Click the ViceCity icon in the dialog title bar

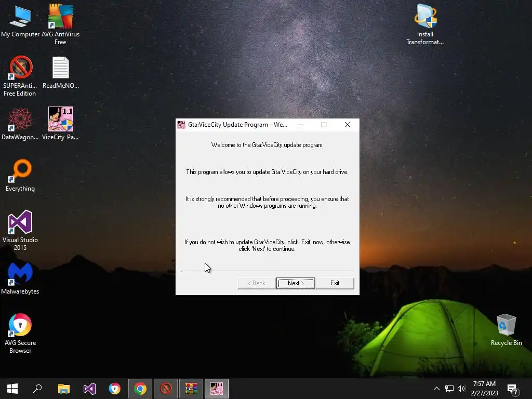[x=181, y=125]
